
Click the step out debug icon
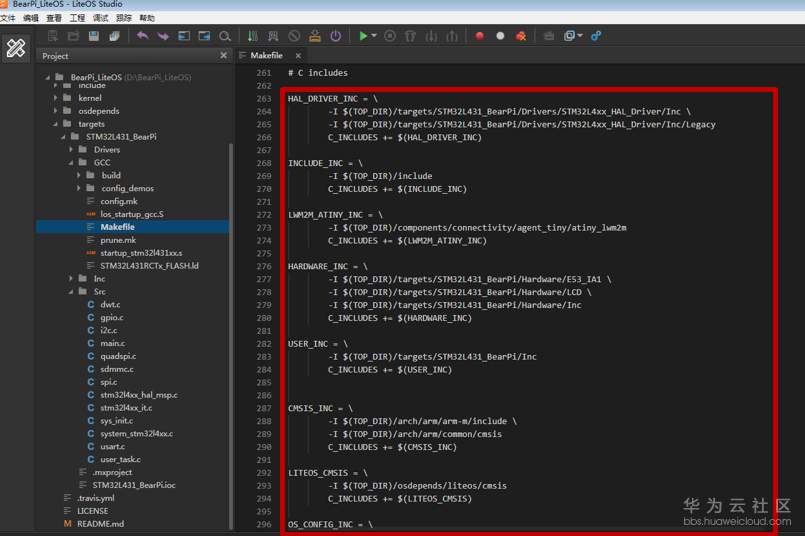[452, 36]
